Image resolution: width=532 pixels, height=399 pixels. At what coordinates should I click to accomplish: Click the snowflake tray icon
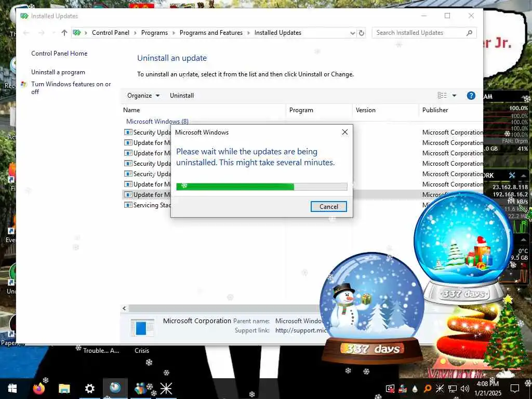[440, 389]
